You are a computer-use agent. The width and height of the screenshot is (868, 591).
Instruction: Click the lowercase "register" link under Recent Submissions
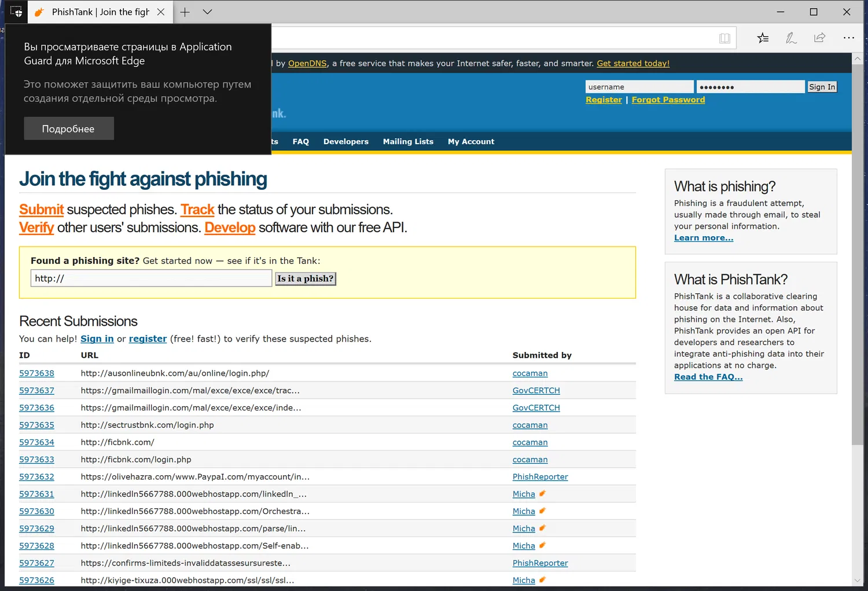point(148,339)
